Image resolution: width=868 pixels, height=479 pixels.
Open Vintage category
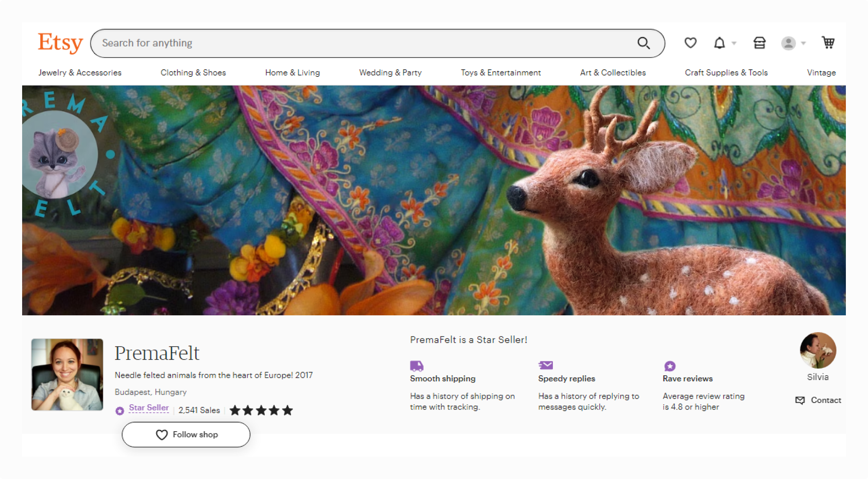821,73
